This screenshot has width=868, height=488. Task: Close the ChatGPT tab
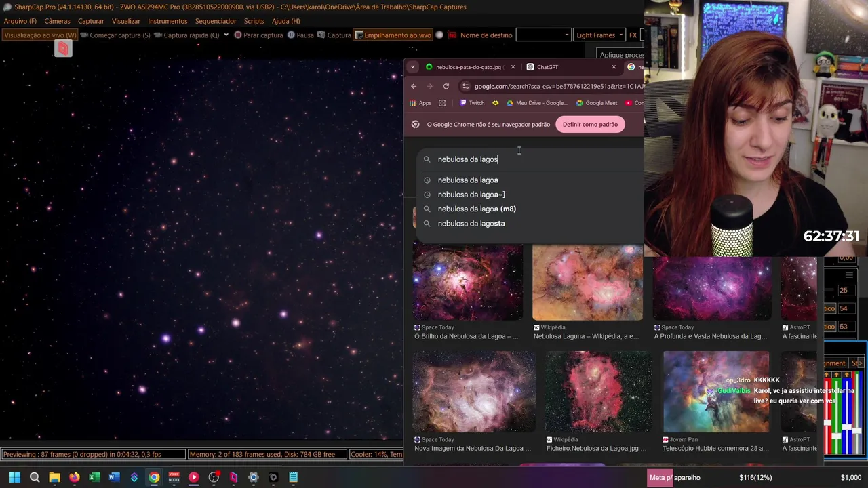(x=614, y=67)
